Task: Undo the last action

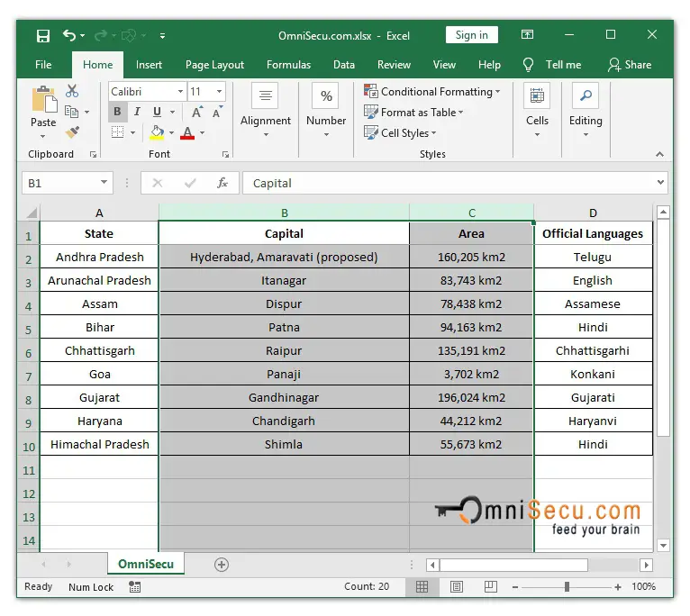Action: [69, 35]
